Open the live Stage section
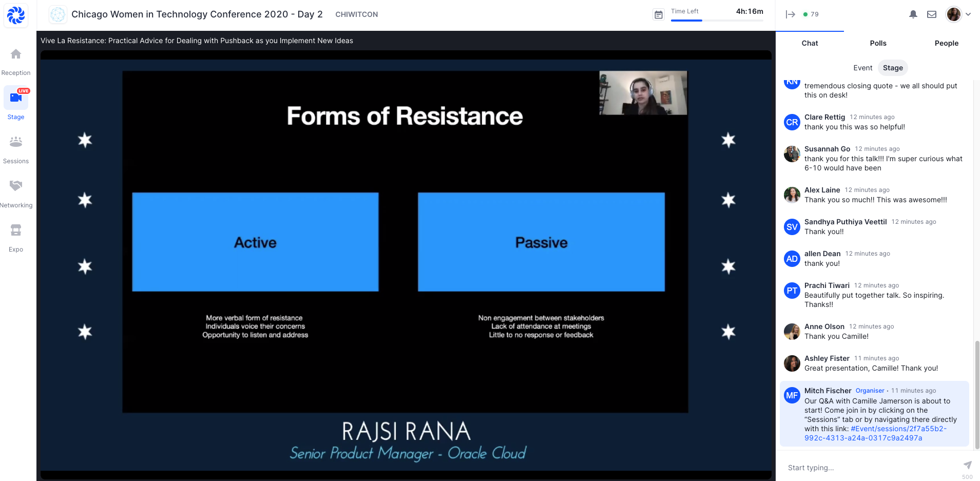The image size is (980, 481). pyautogui.click(x=16, y=104)
